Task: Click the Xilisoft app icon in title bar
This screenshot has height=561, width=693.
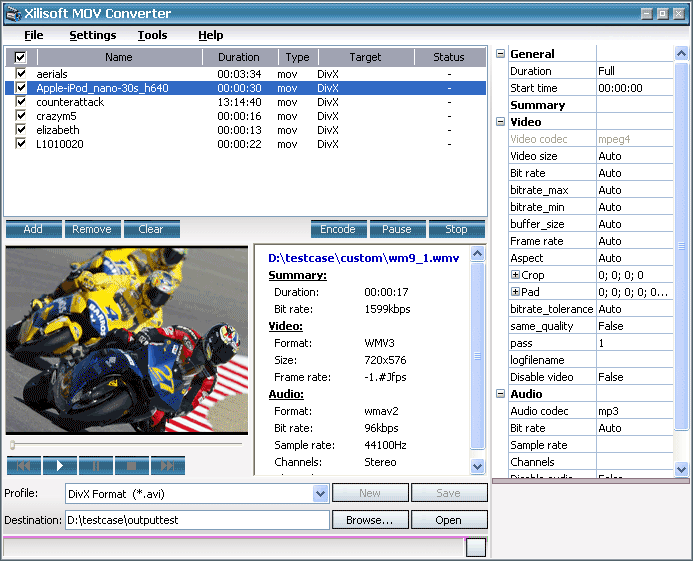Action: (13, 14)
